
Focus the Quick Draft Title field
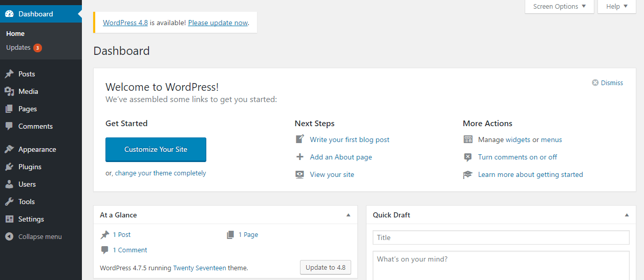(x=501, y=237)
